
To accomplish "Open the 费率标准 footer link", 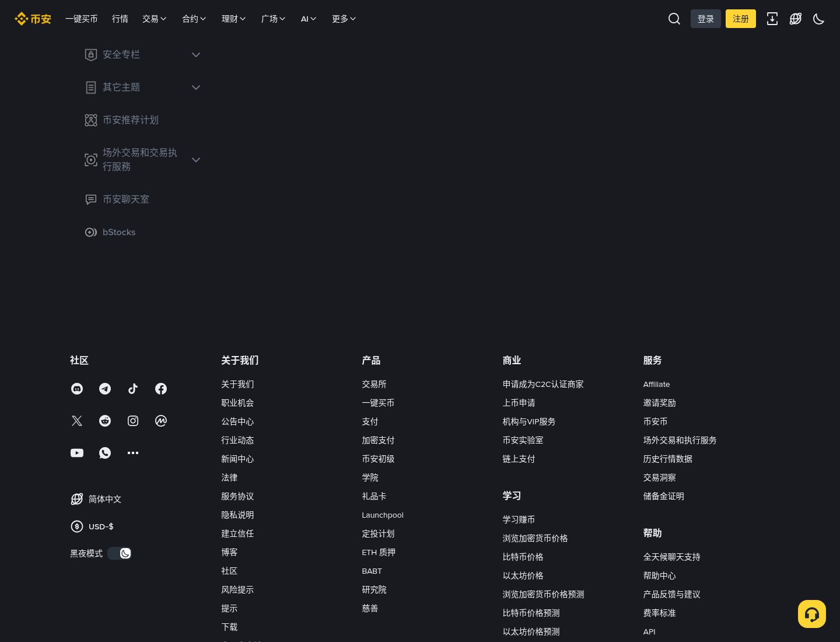I will [660, 613].
